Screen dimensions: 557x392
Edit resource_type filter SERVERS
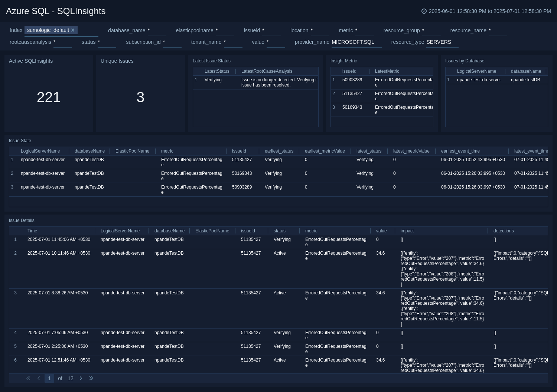tap(442, 42)
